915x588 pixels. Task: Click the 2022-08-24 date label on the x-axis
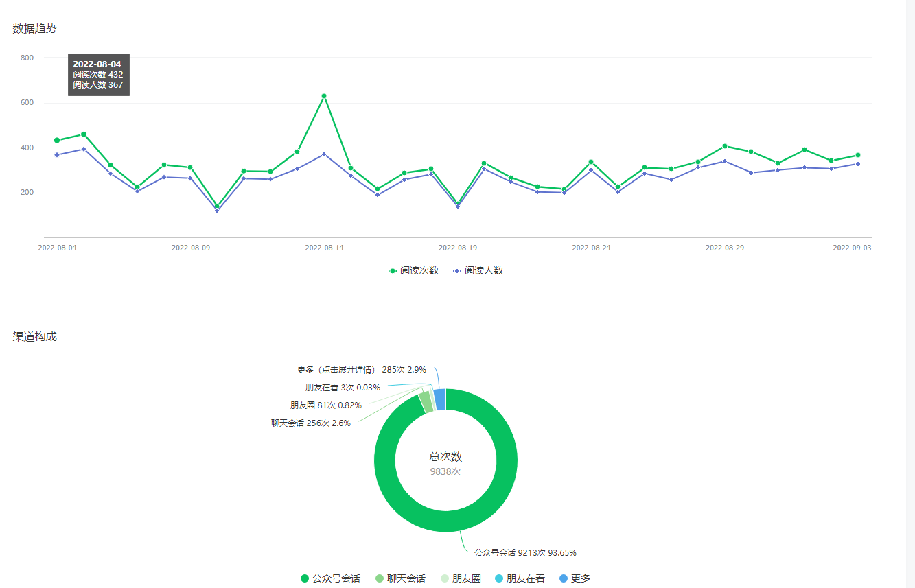pyautogui.click(x=591, y=248)
